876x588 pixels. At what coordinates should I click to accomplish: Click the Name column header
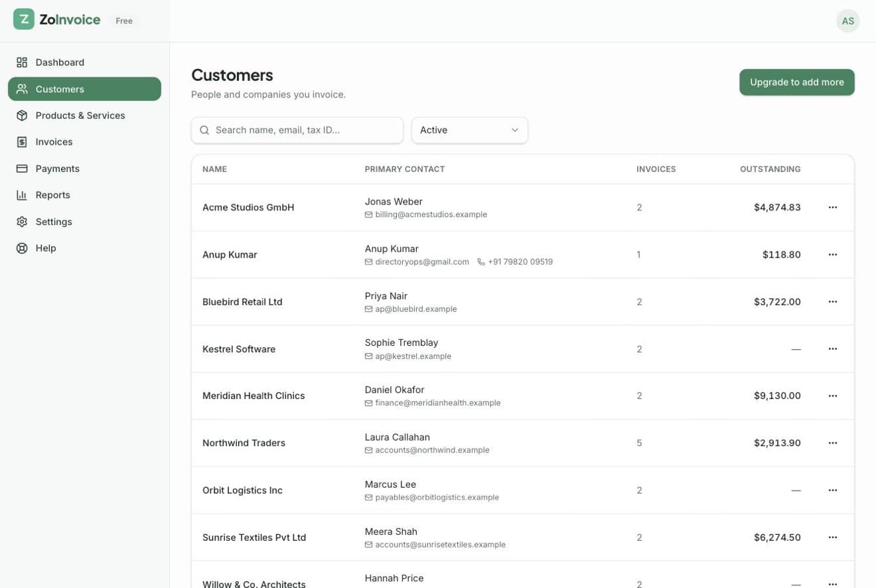(214, 169)
